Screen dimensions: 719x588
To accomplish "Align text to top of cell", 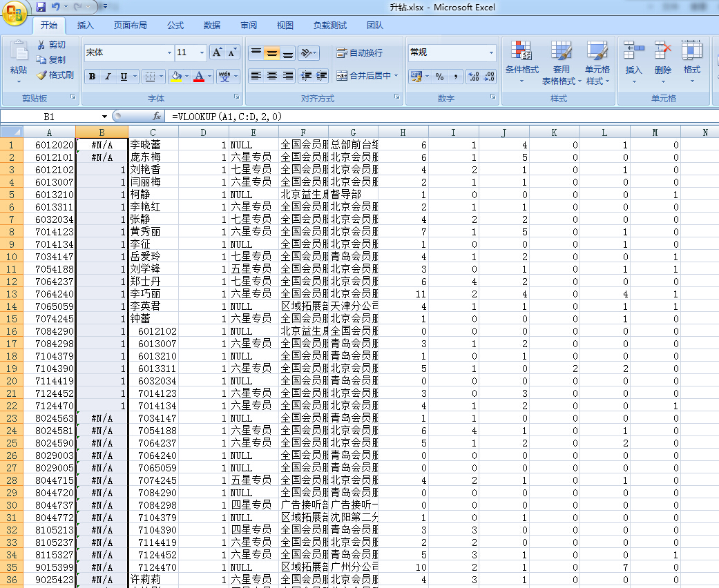I will [x=256, y=52].
